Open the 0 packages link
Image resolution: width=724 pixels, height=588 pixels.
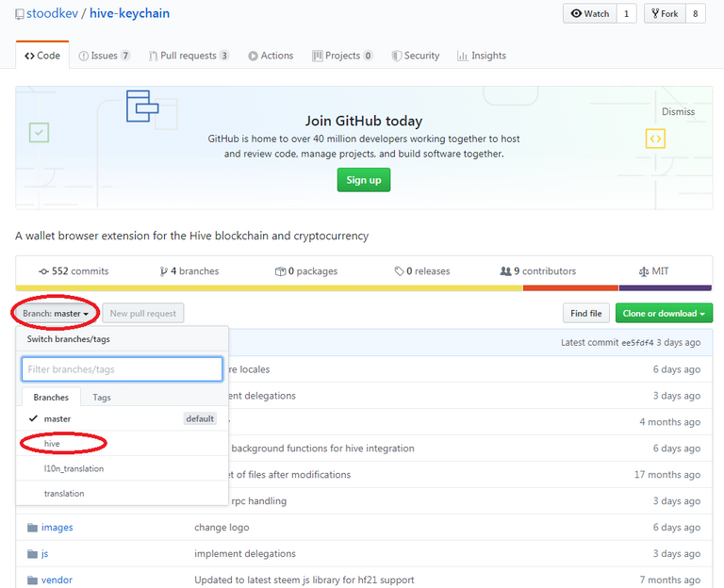(306, 271)
